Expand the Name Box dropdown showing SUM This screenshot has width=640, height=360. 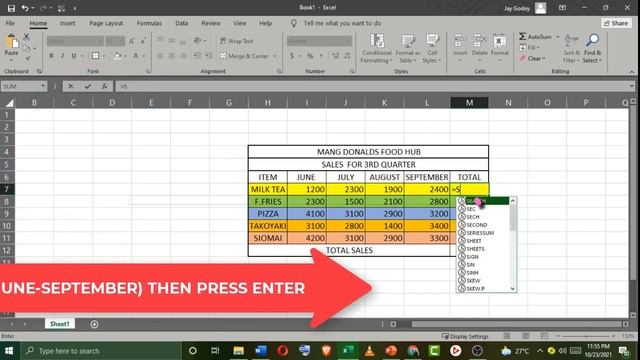43,86
